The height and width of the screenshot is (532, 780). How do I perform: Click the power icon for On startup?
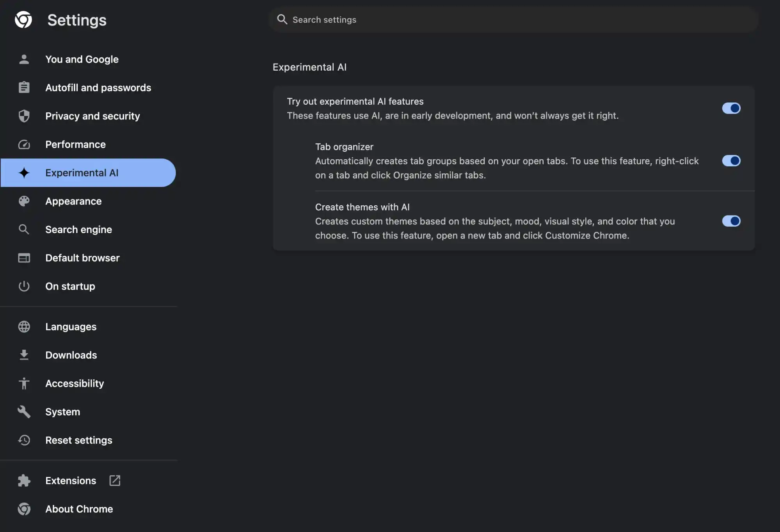pos(24,286)
